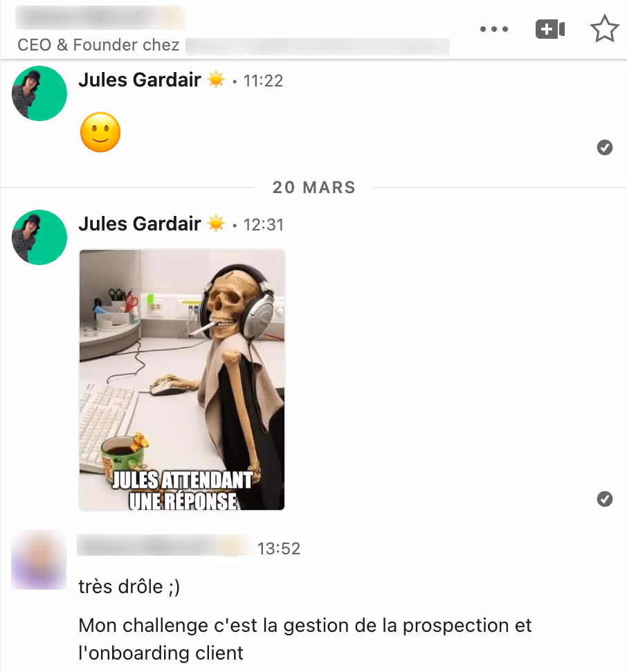Star this conversation

[x=604, y=28]
